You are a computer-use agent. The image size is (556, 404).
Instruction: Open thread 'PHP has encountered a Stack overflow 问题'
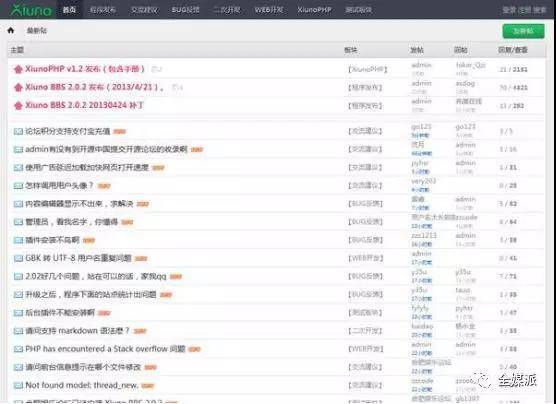click(105, 349)
